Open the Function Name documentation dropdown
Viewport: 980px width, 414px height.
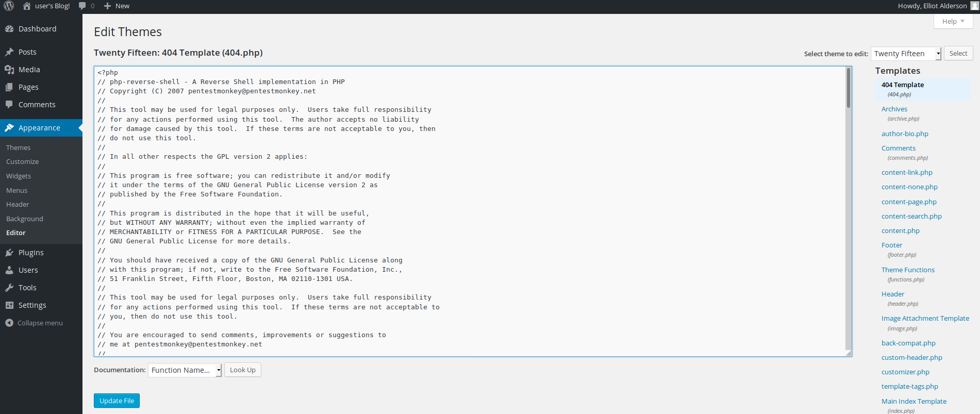[185, 370]
